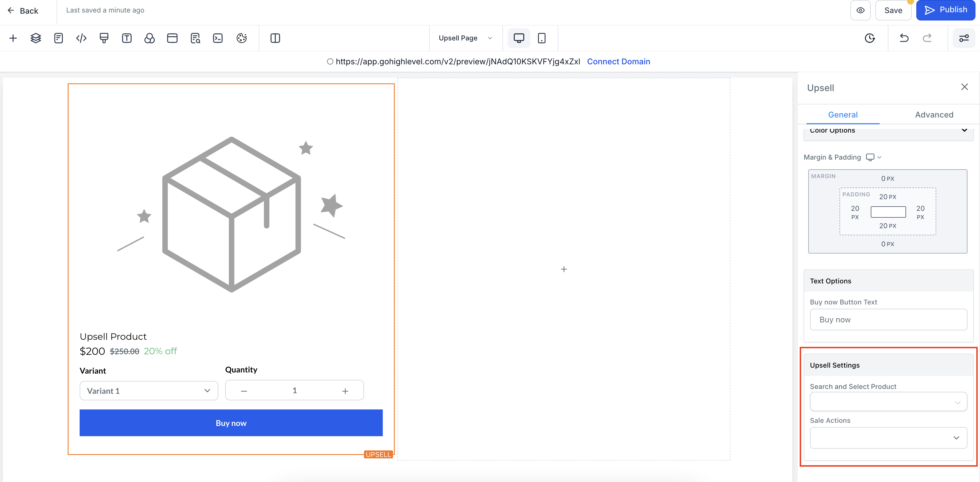
Task: Click the Publish button
Action: (946, 10)
